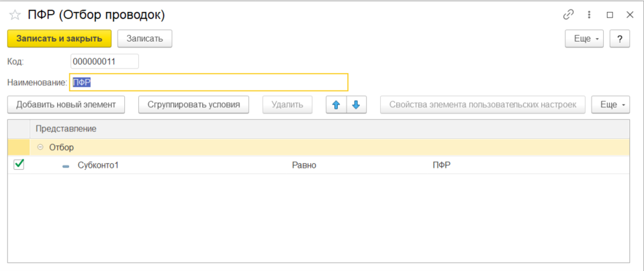
Task: Uncheck the Субконто1 filter checkbox
Action: pyautogui.click(x=19, y=164)
